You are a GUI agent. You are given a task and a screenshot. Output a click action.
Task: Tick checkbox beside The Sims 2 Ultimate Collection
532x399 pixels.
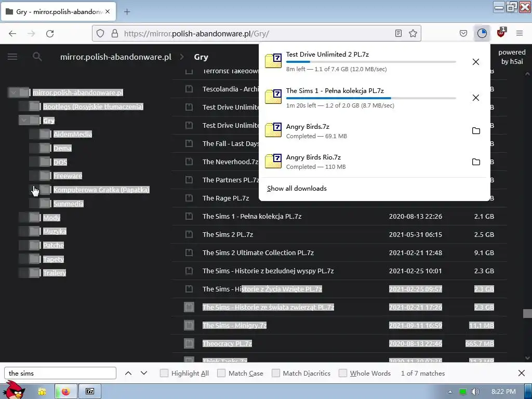click(189, 252)
